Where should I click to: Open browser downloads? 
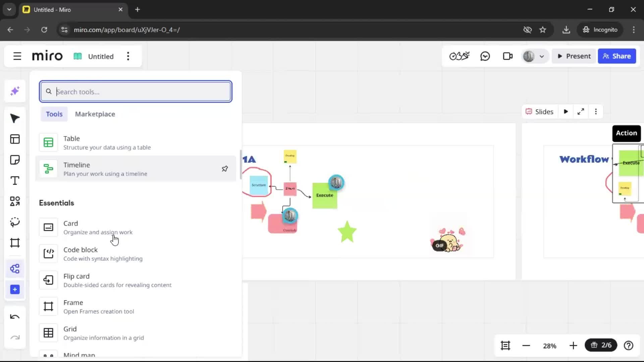tap(566, 29)
